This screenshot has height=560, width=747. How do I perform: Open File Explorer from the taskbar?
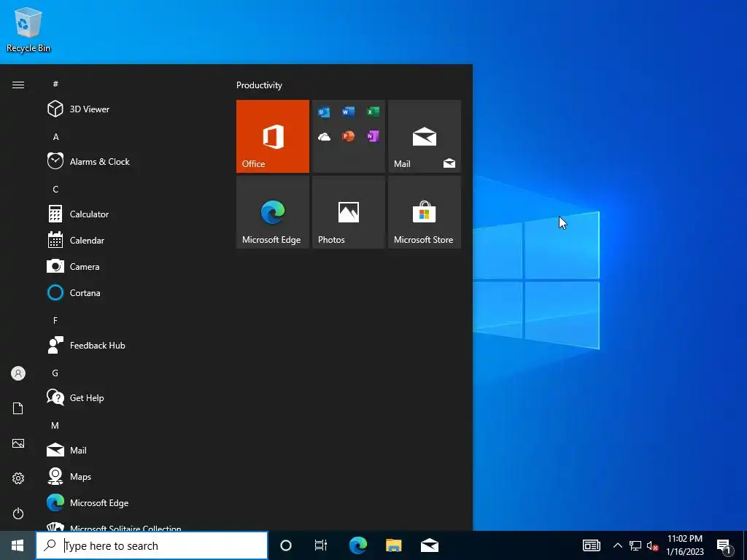click(x=393, y=545)
